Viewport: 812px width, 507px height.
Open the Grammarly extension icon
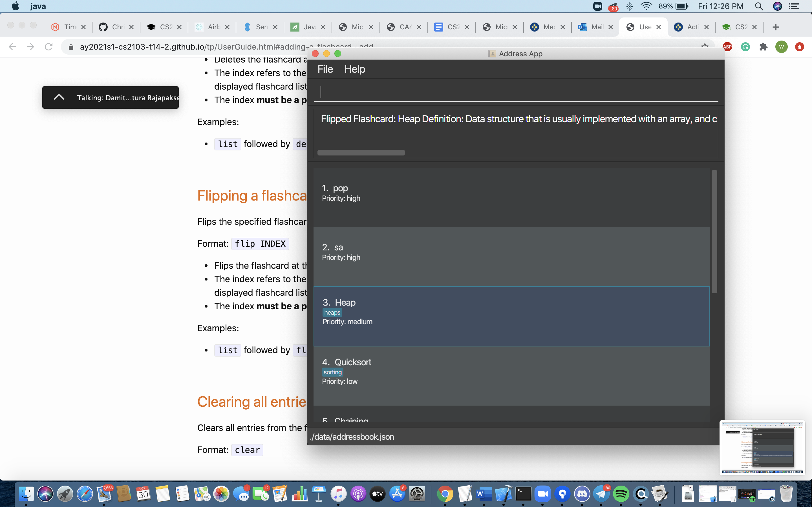click(x=745, y=46)
